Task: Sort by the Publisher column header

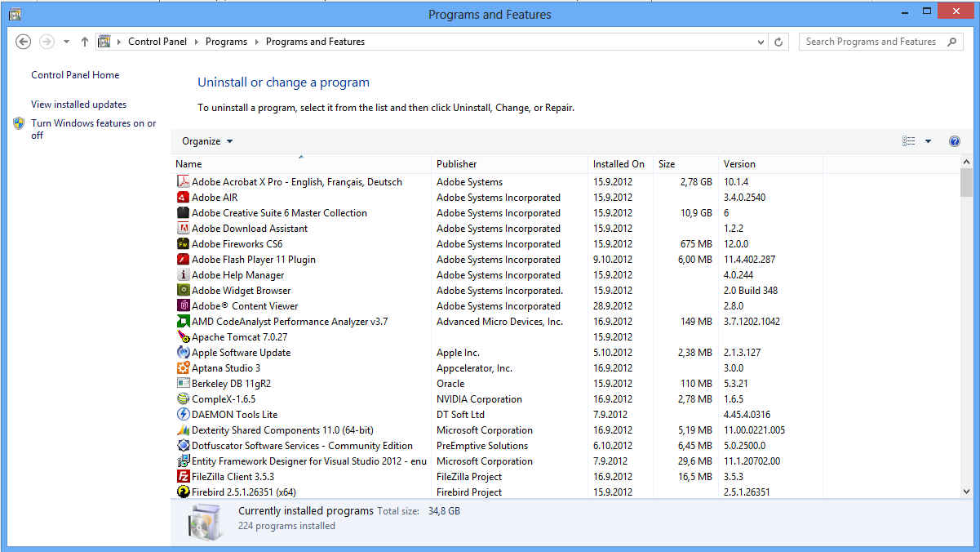Action: coord(509,164)
